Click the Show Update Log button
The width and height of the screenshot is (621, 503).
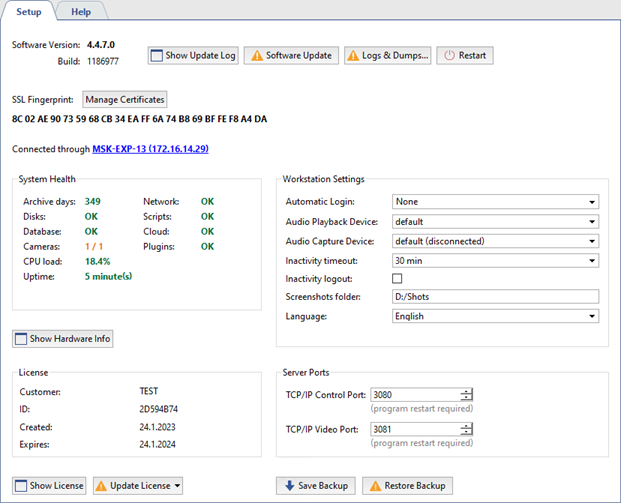[194, 55]
